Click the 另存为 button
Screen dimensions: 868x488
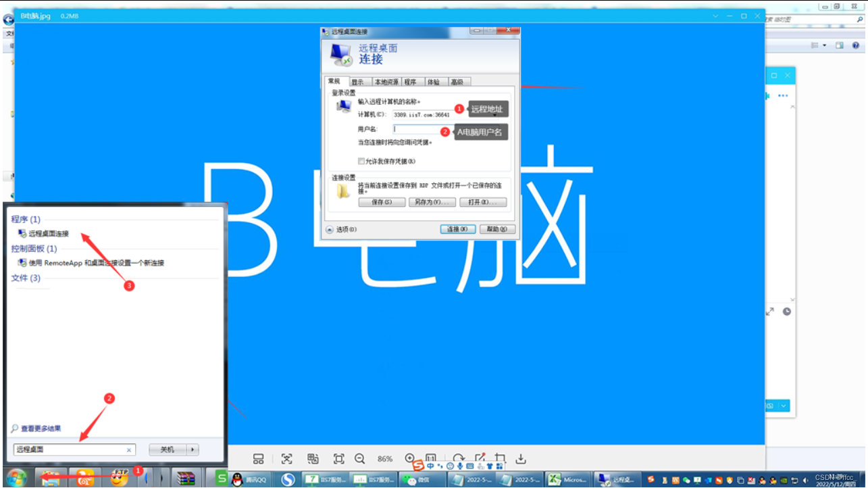432,202
